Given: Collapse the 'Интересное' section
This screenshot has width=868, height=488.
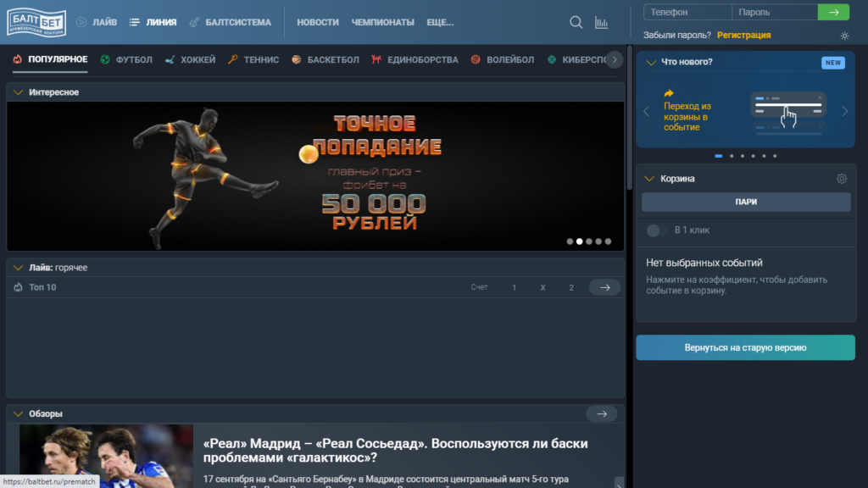Looking at the screenshot, I should tap(19, 92).
